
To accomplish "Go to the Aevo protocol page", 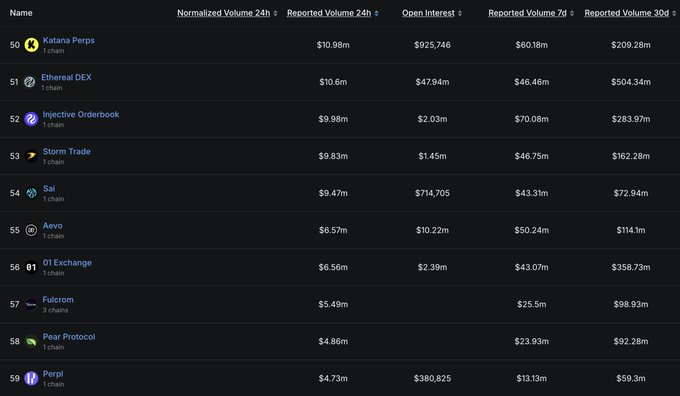I will 52,226.
